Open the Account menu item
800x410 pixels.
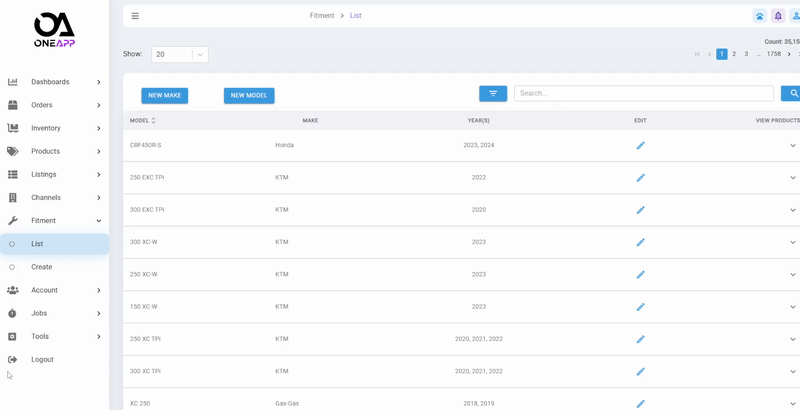coord(55,290)
